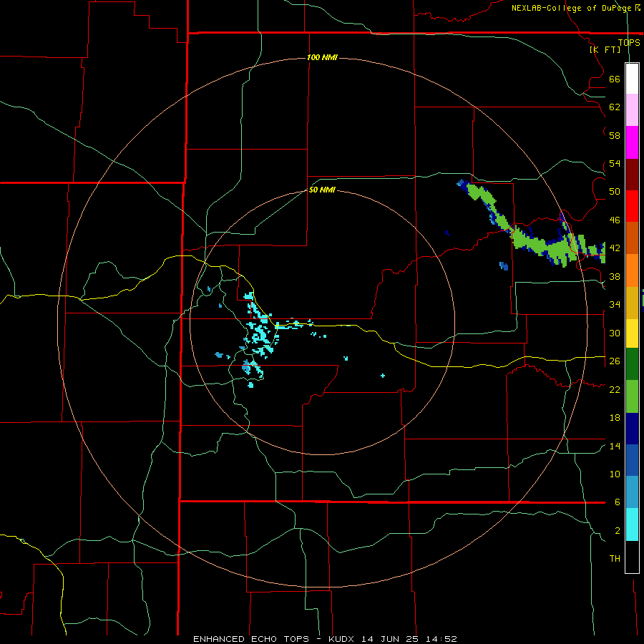This screenshot has height=644, width=644.
Task: Click the gold legend color block
Action: (632, 303)
